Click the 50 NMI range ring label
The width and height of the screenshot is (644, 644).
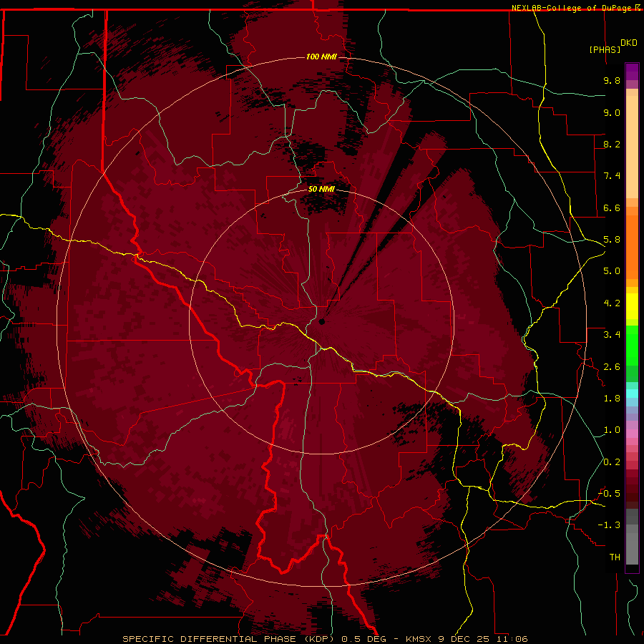(321, 189)
